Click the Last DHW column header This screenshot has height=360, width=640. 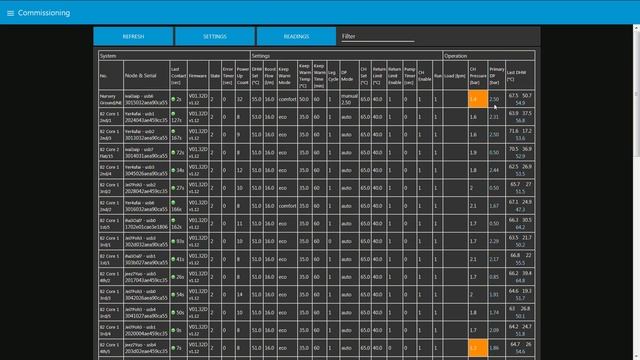click(520, 76)
